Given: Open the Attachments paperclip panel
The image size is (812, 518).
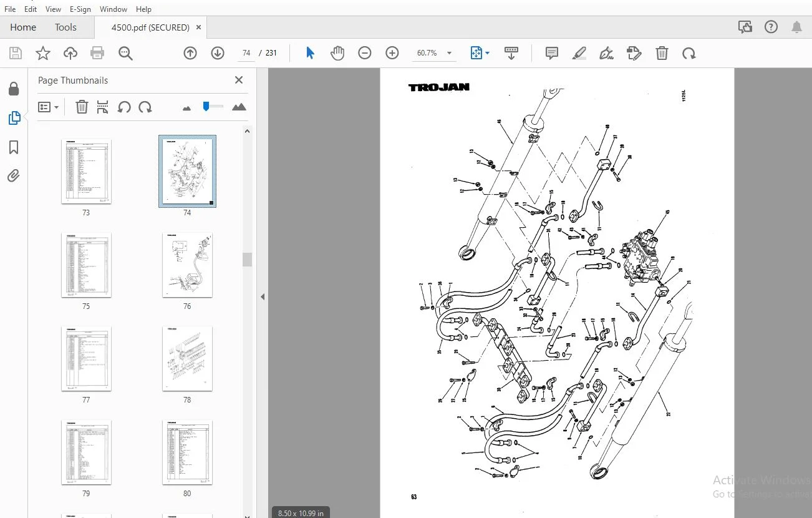Looking at the screenshot, I should 14,176.
